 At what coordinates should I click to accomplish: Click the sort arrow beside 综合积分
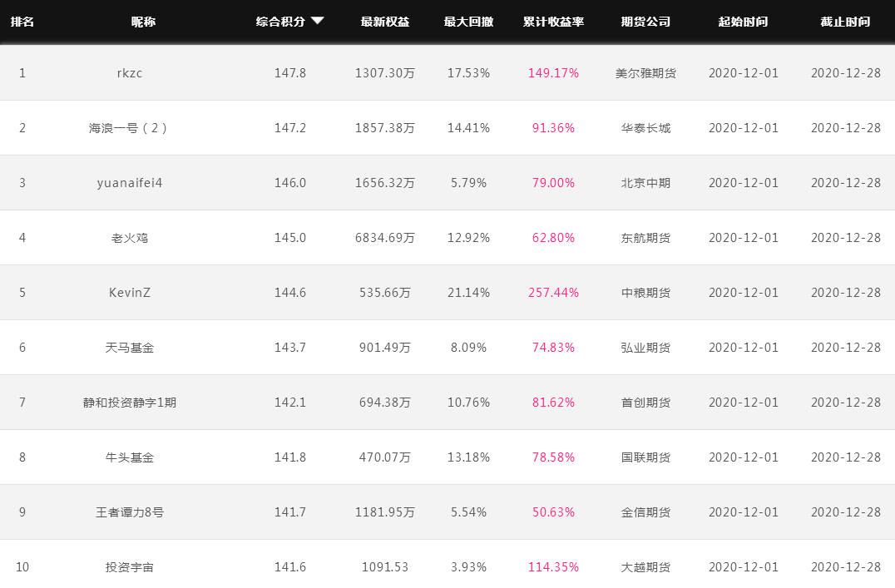tap(318, 21)
